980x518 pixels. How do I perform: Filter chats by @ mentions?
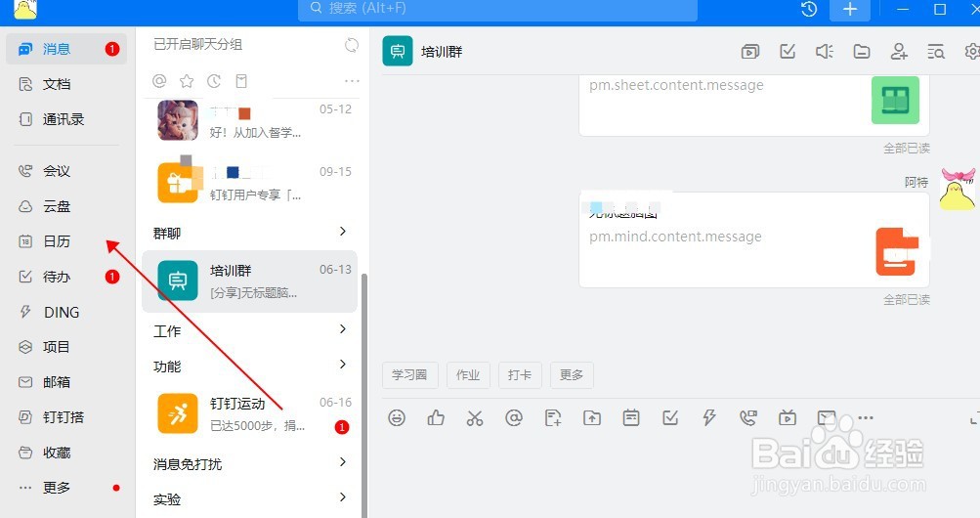(x=159, y=81)
